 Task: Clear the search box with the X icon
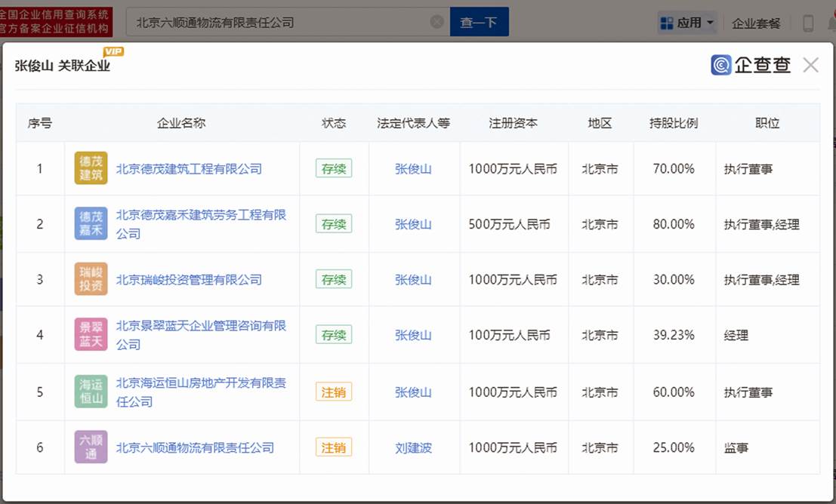437,22
